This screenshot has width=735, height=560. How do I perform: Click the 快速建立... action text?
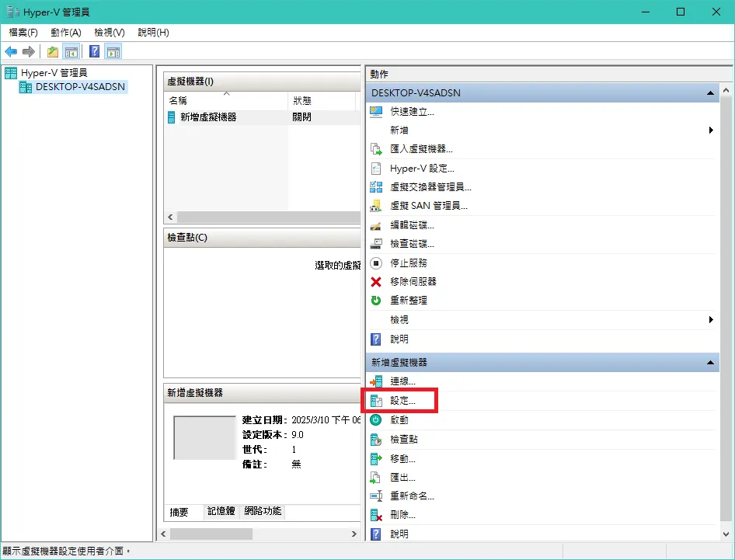tap(412, 112)
